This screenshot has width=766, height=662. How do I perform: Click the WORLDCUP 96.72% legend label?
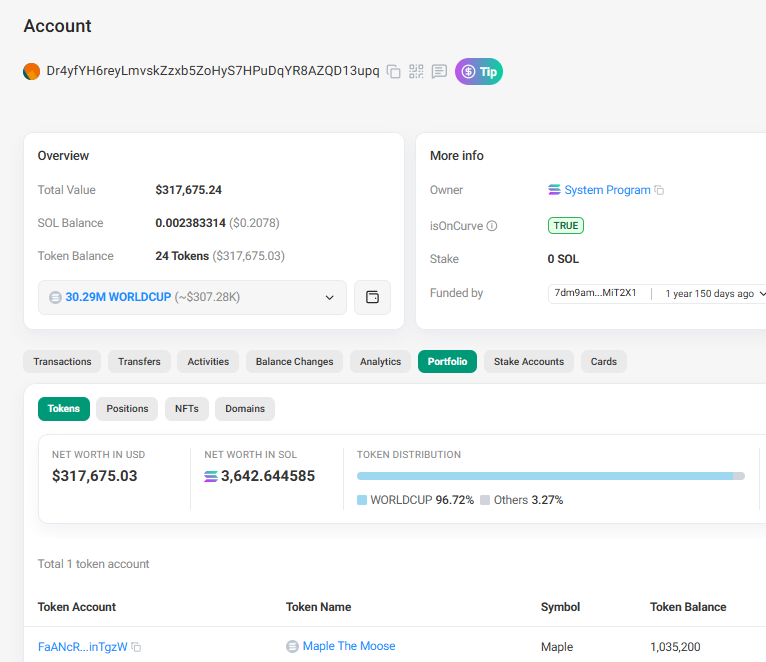tap(422, 500)
